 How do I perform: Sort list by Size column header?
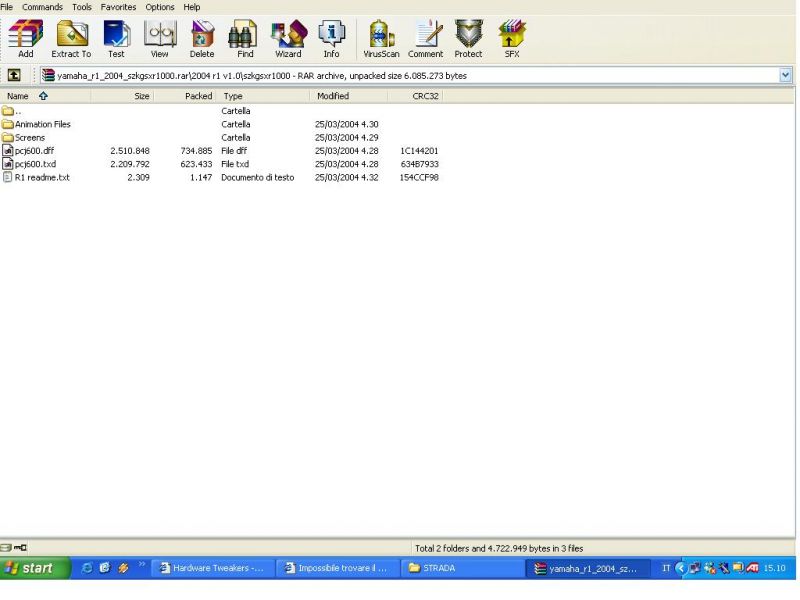click(122, 96)
